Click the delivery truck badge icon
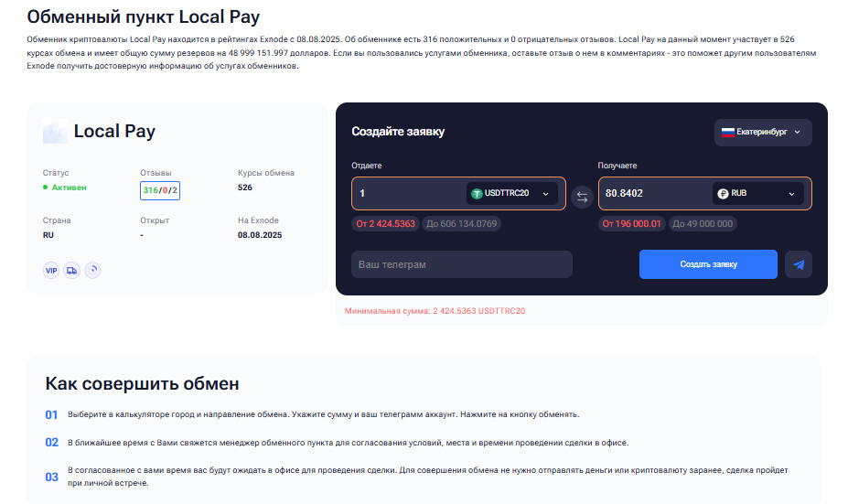This screenshot has height=504, width=848. click(71, 270)
